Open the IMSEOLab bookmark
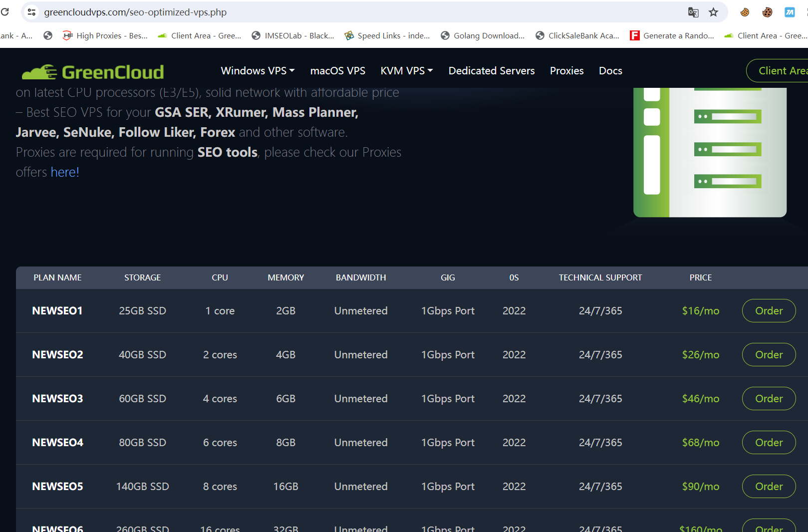The image size is (808, 532). point(293,35)
